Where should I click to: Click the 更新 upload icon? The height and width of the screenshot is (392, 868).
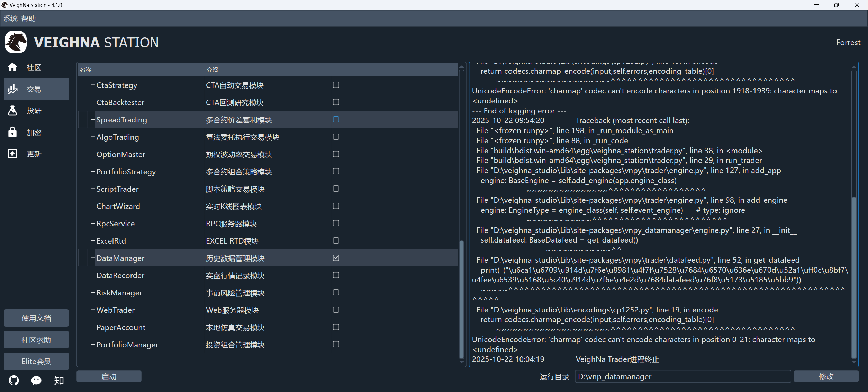(x=12, y=154)
